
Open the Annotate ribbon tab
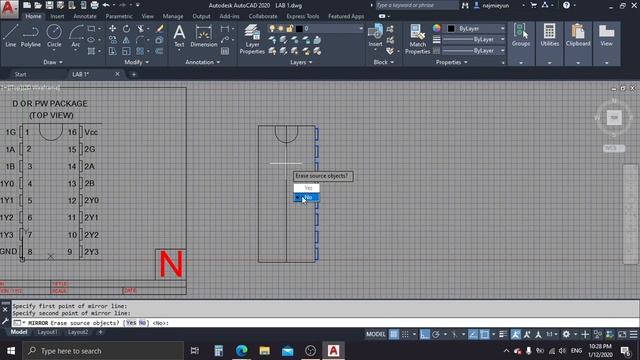[x=85, y=16]
